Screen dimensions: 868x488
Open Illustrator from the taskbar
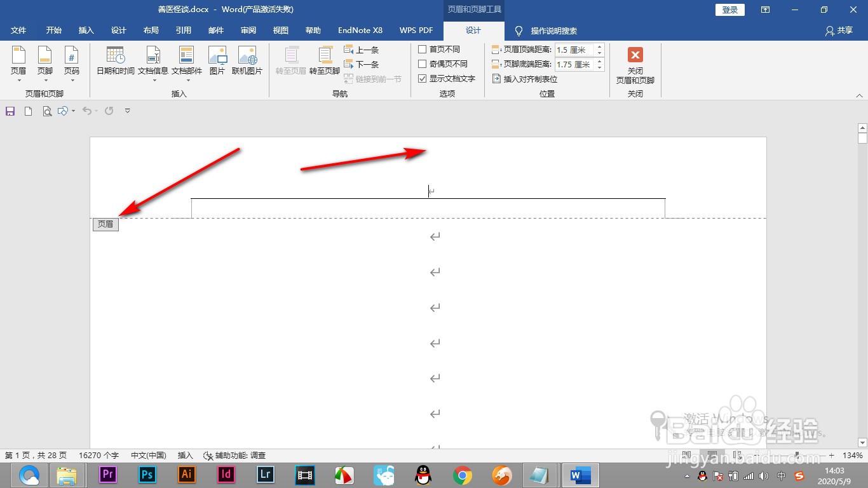pyautogui.click(x=187, y=475)
